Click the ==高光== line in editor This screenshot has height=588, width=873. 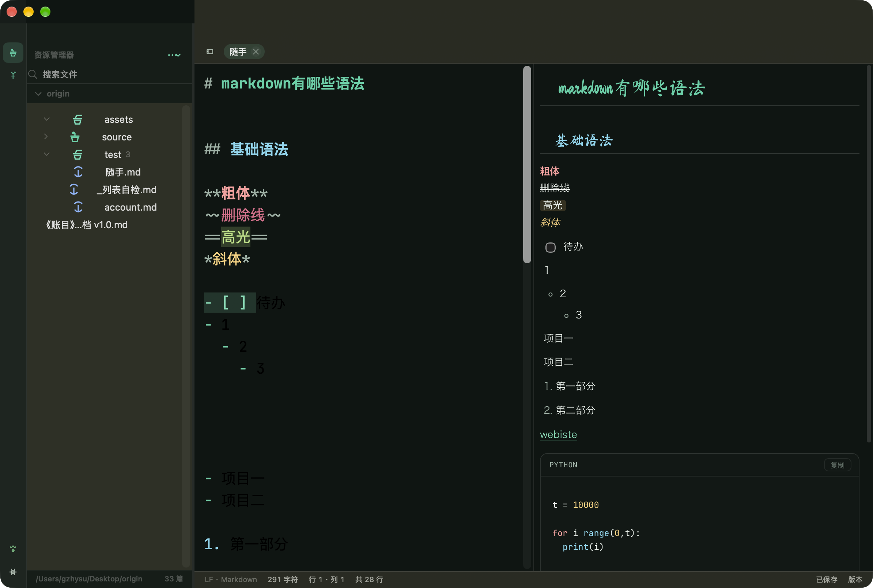(x=235, y=237)
